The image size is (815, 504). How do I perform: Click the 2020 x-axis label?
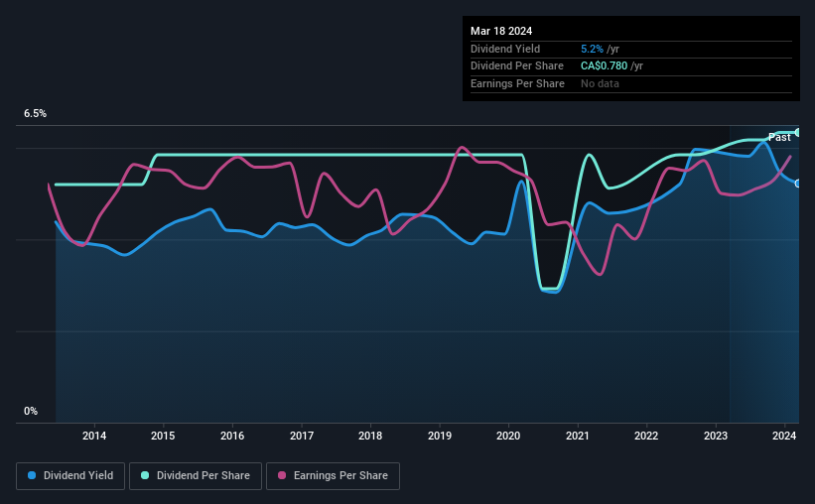(508, 436)
